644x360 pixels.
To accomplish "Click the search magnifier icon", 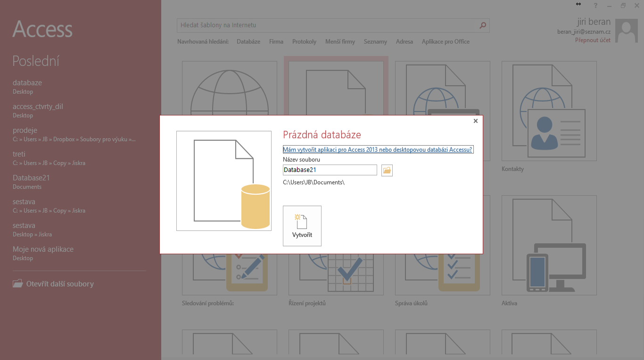I will (x=483, y=25).
